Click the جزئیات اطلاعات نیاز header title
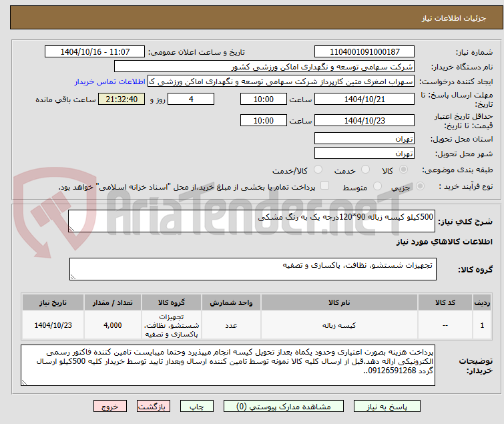Image resolution: width=504 pixels, height=424 pixels. coord(453,18)
